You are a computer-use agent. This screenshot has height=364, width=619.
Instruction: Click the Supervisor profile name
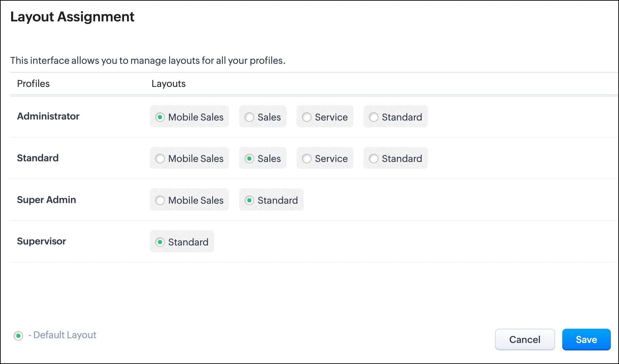41,241
